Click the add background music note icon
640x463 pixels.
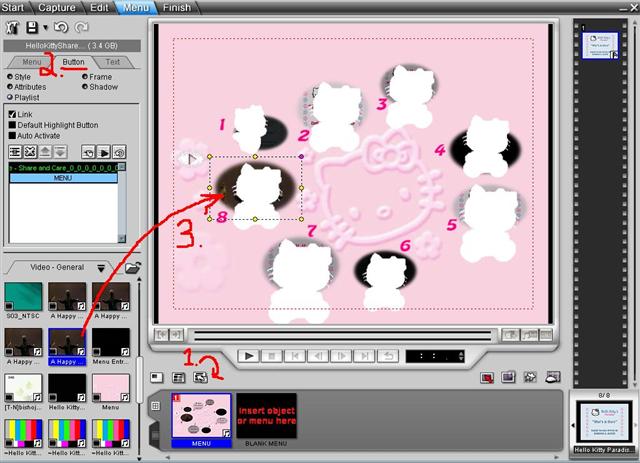click(529, 335)
